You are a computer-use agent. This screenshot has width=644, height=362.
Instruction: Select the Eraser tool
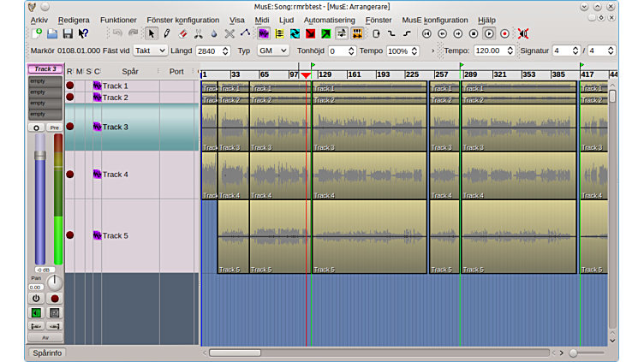(182, 33)
